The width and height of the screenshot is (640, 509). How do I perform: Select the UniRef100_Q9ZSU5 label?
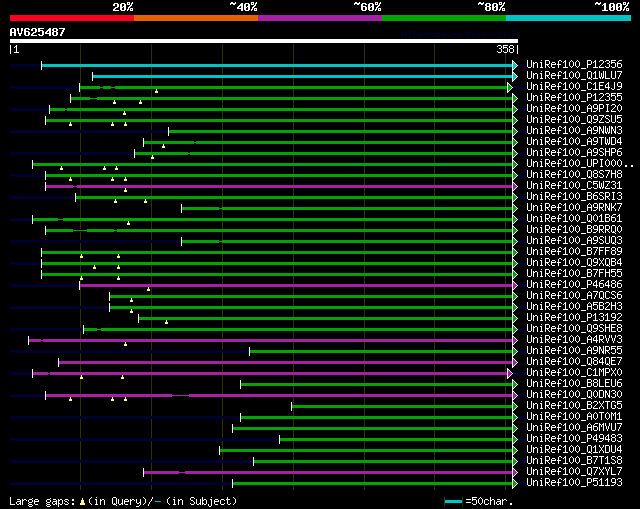(x=574, y=120)
